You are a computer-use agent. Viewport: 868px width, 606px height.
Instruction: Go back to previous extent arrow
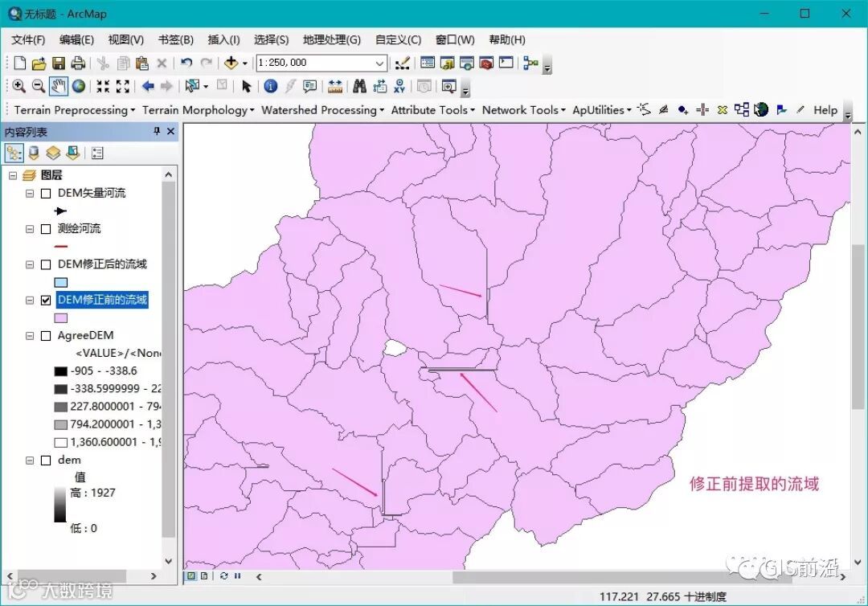148,86
